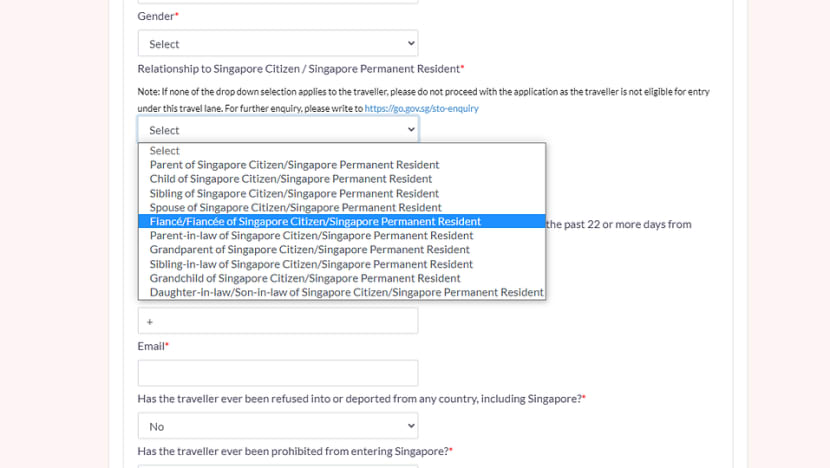Select 'Fiancé/Fiancée of Singapore Citizen' option
Screen dimensions: 830x468
(x=341, y=221)
